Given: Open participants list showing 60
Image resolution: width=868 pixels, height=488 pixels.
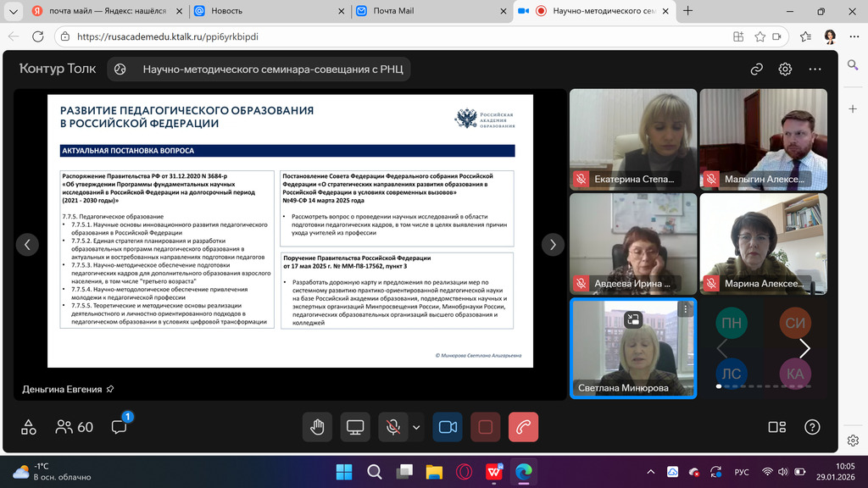Looking at the screenshot, I should click(75, 427).
